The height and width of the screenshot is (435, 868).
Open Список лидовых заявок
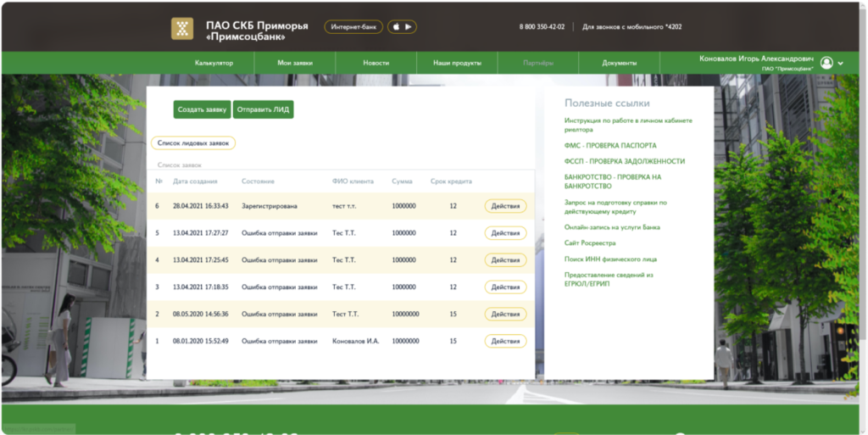pos(193,143)
